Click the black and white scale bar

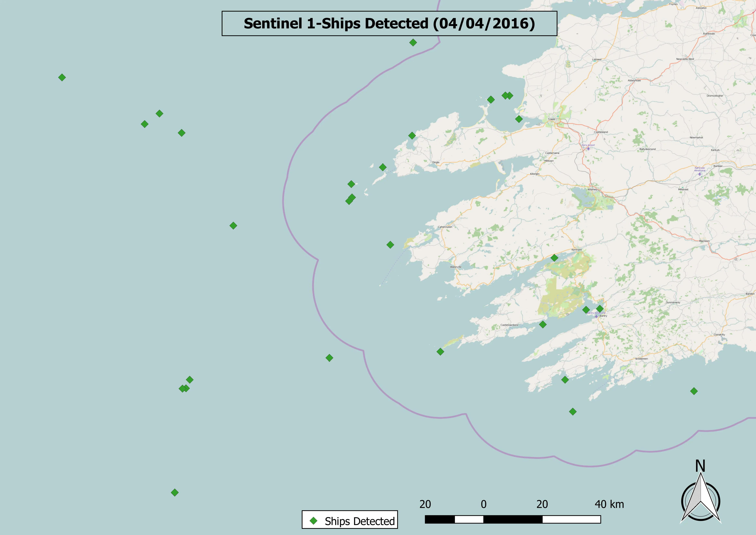513,519
